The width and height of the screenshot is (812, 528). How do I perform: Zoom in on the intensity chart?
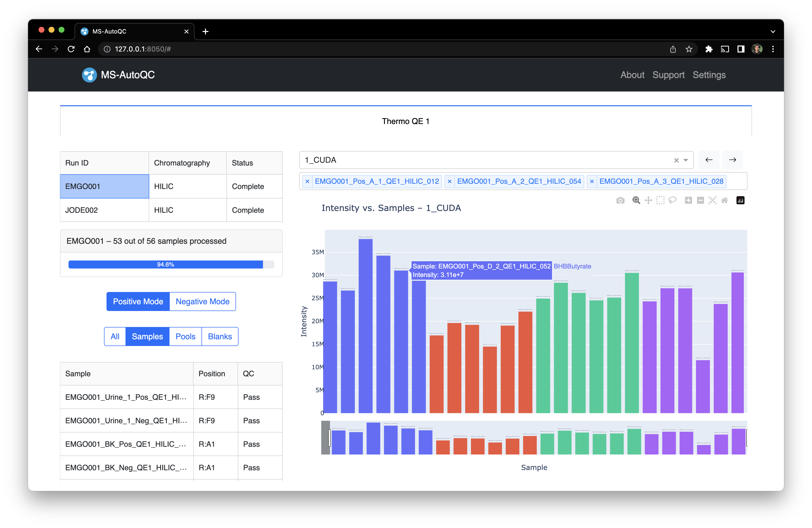(688, 200)
